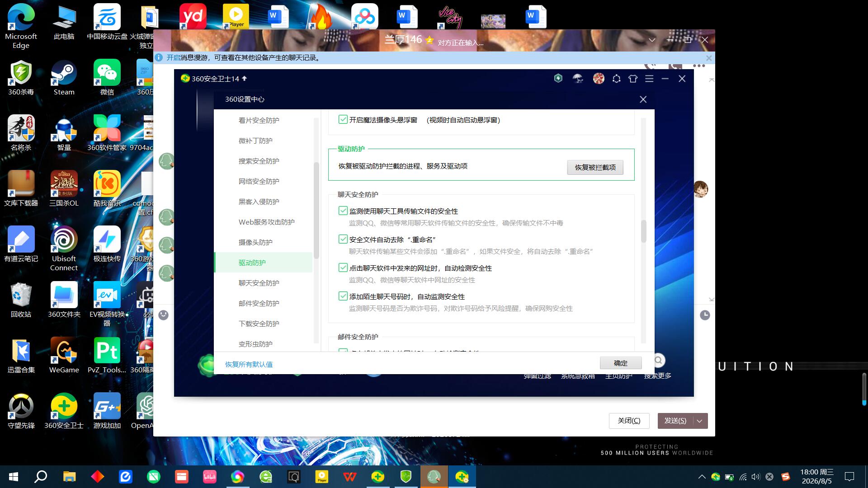
Task: Uncheck 安全文件自动去除".重命名" option
Action: [343, 239]
